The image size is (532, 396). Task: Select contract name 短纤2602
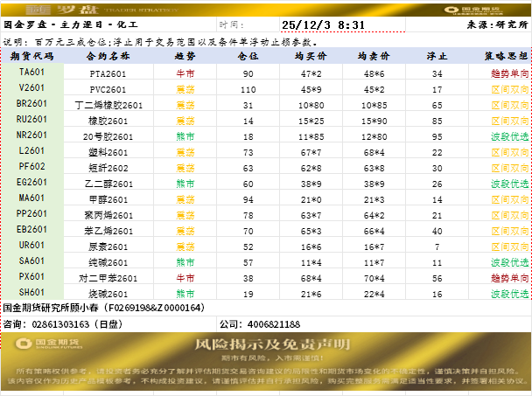coord(108,168)
